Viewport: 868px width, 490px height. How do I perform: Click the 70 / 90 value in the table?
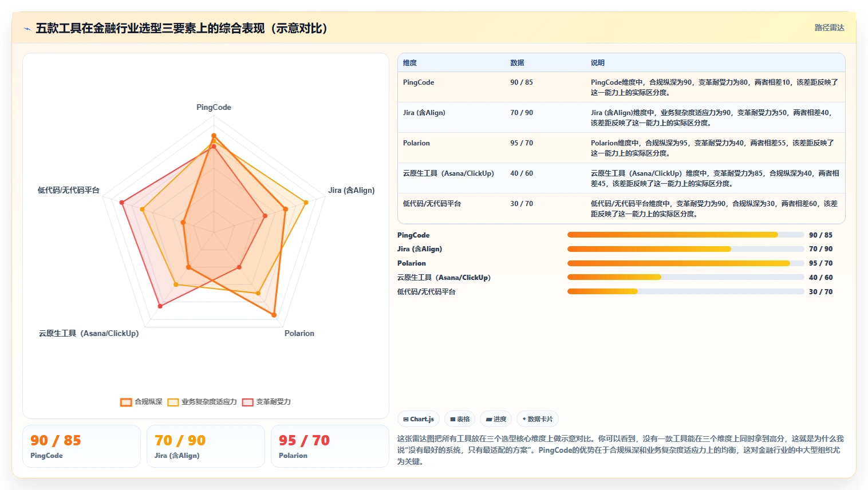tap(522, 113)
